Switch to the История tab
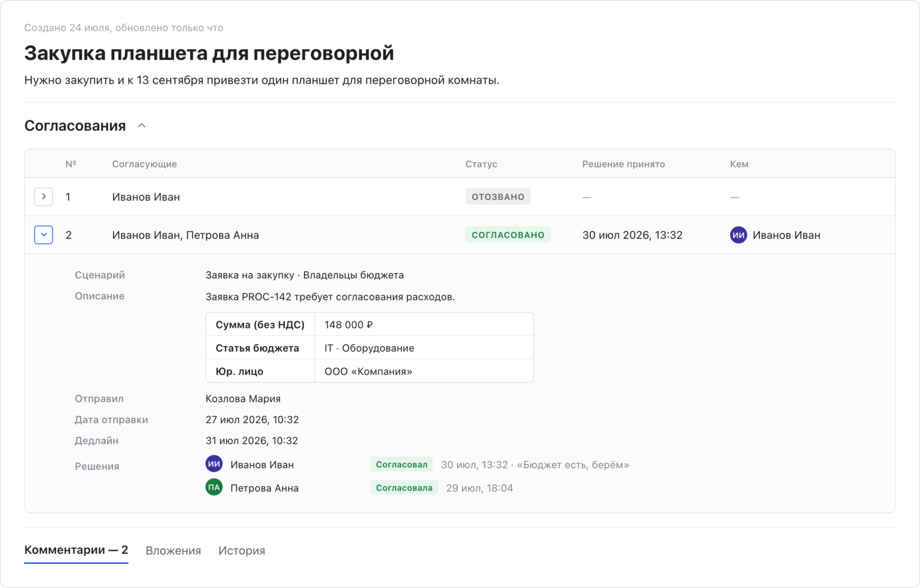The height and width of the screenshot is (588, 920). click(x=242, y=551)
